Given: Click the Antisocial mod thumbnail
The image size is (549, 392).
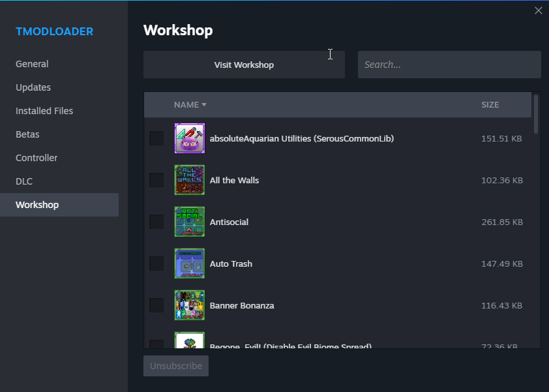Looking at the screenshot, I should 190,221.
